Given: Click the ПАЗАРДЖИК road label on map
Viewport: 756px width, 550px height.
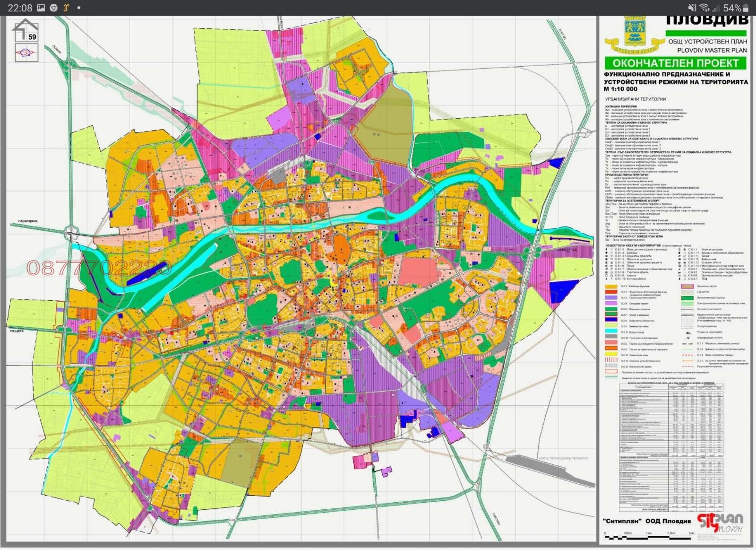Looking at the screenshot, I should coord(24,221).
